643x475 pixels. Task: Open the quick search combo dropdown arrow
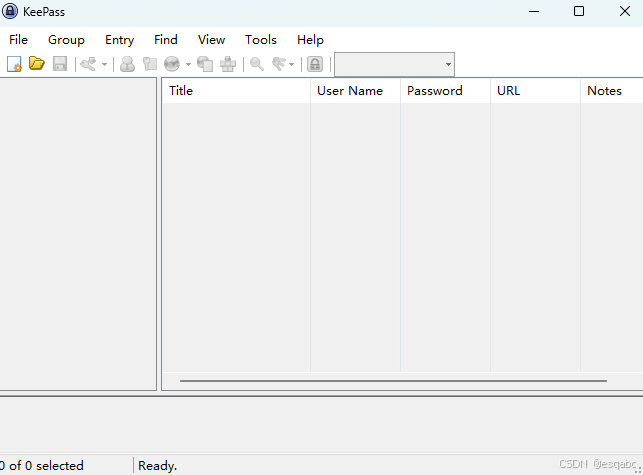coord(448,64)
